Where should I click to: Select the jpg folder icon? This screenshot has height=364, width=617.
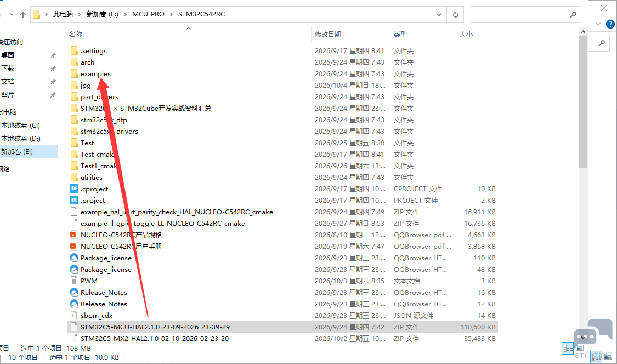point(74,85)
